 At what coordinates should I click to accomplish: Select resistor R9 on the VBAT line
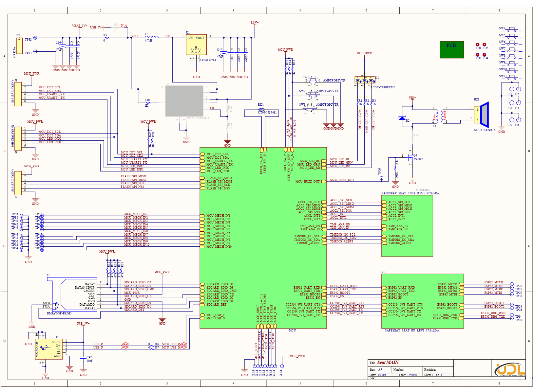pos(106,38)
